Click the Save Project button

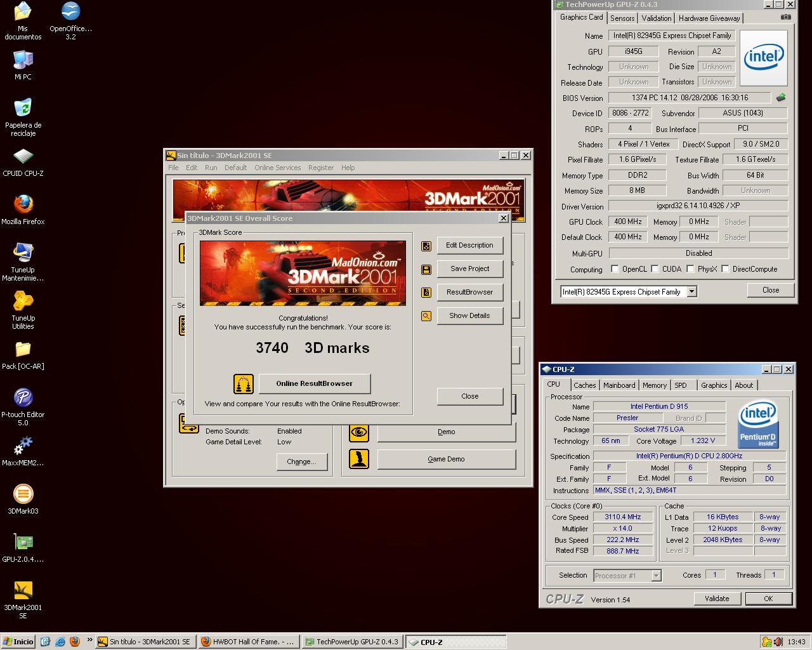point(469,269)
